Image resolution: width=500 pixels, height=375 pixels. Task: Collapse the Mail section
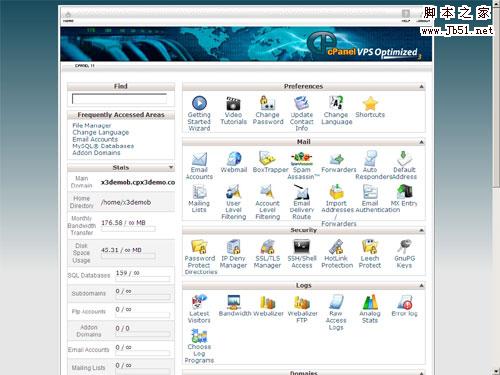tap(421, 142)
